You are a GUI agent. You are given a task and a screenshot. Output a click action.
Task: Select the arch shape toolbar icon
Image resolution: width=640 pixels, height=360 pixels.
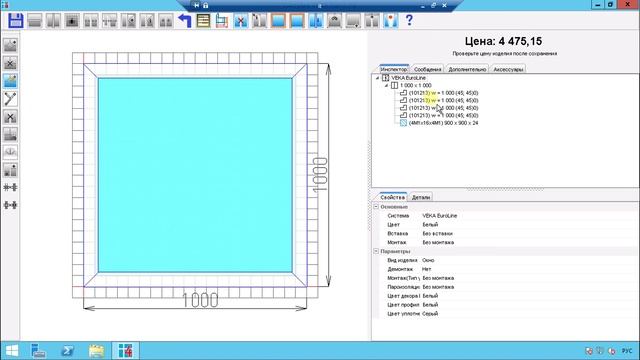coord(335,20)
